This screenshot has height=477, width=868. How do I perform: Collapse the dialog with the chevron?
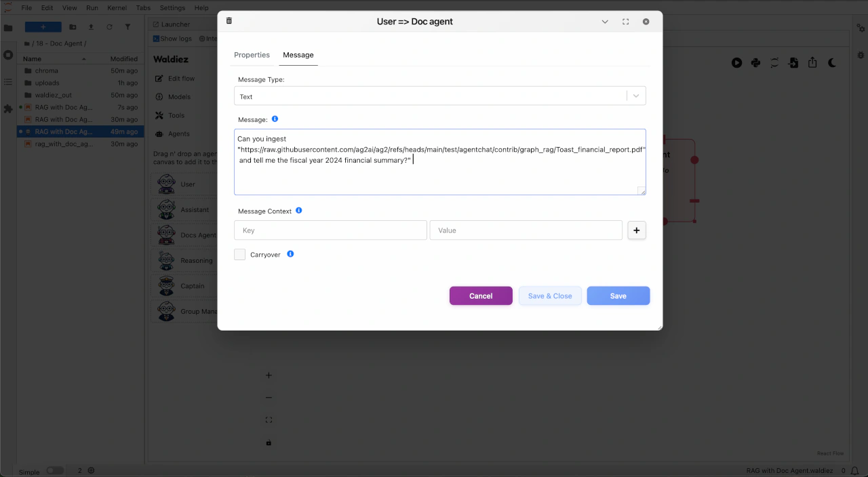605,21
